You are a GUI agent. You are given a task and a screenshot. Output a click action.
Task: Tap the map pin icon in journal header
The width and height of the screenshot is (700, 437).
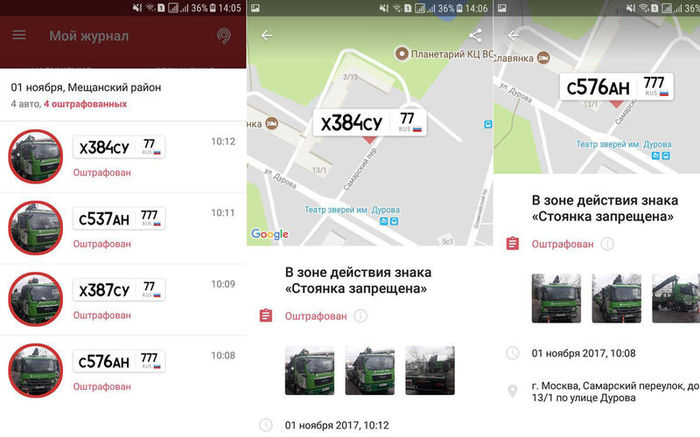(223, 36)
